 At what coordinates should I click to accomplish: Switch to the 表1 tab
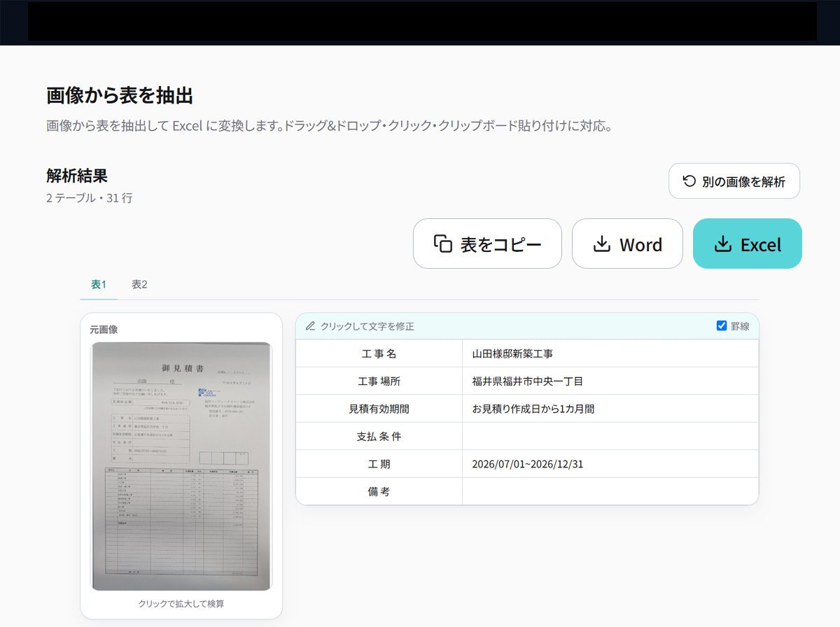pyautogui.click(x=99, y=285)
